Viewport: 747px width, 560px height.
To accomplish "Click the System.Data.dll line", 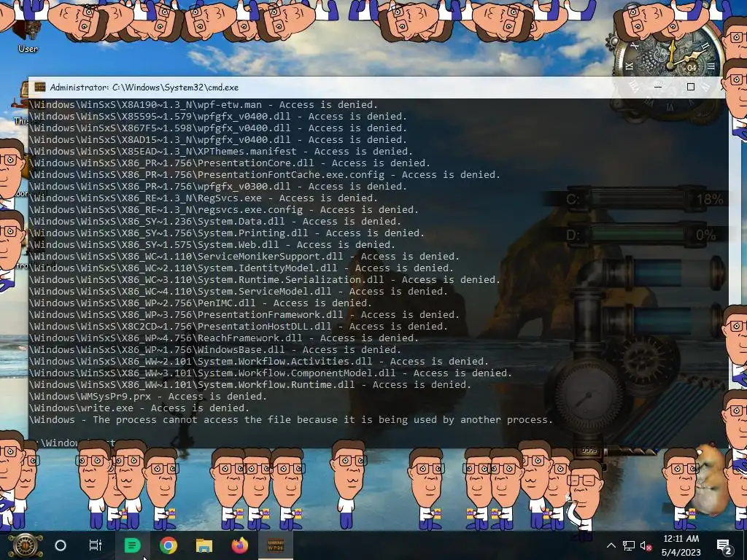I will pos(215,222).
